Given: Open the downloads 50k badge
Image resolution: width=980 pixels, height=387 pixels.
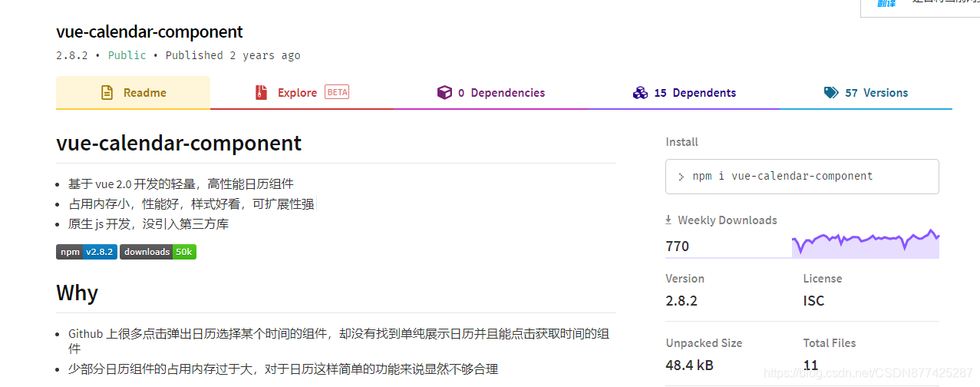Looking at the screenshot, I should [158, 252].
